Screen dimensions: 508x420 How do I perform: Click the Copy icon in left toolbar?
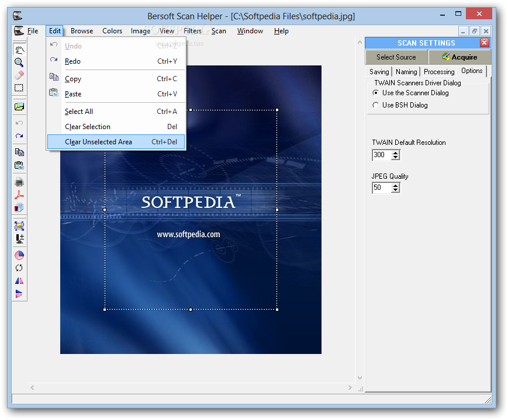tap(19, 152)
